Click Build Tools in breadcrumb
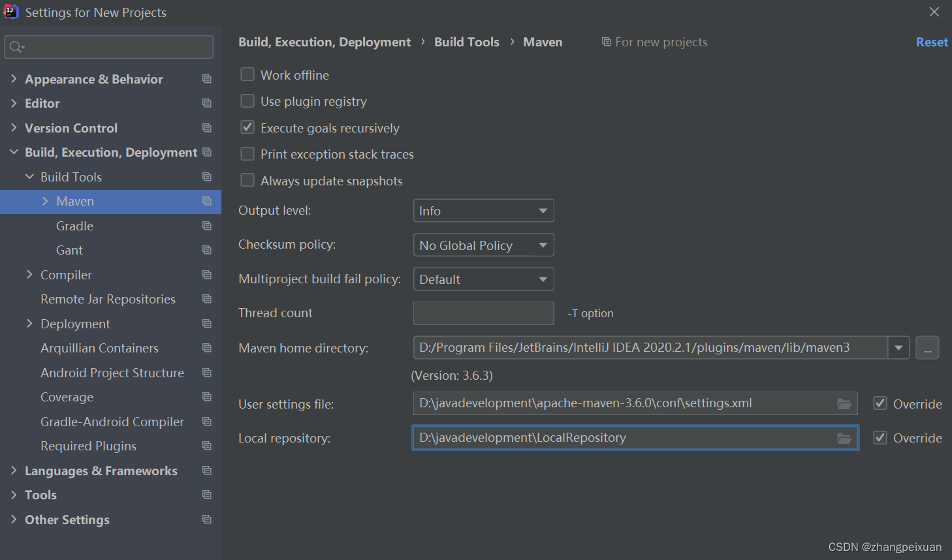 click(x=467, y=42)
